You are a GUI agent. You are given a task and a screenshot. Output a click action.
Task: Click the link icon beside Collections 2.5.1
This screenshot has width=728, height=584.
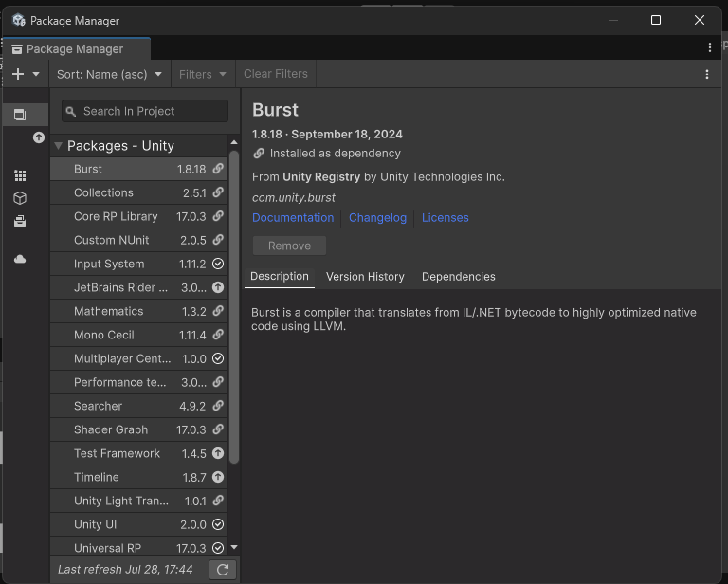(218, 192)
